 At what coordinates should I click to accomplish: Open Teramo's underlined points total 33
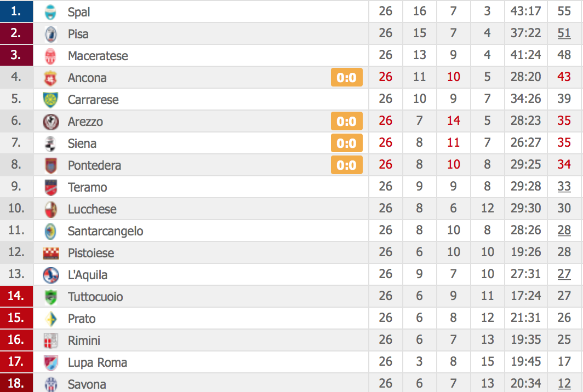564,187
